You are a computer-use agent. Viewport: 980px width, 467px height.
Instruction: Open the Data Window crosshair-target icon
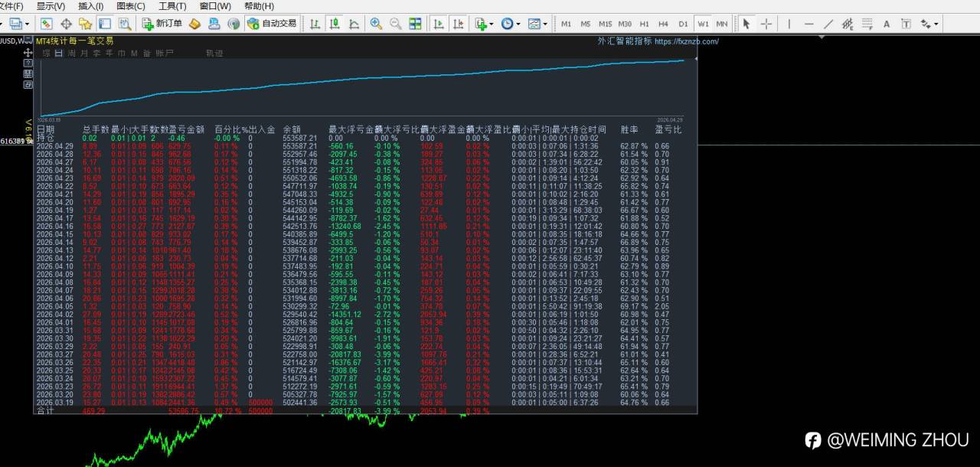pos(66,24)
